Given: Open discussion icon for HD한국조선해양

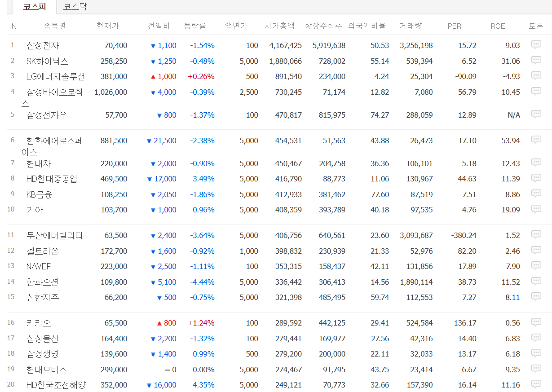Looking at the screenshot, I should point(536,384).
